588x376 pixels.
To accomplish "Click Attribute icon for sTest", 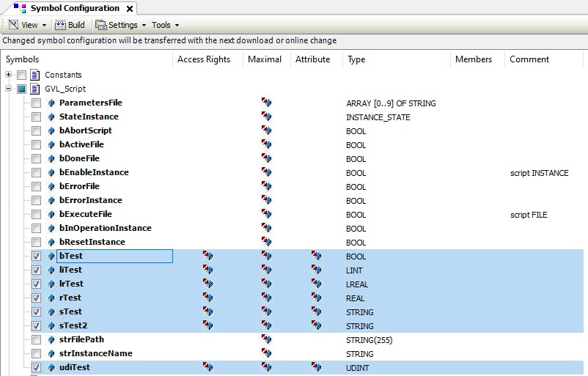I will (x=316, y=311).
